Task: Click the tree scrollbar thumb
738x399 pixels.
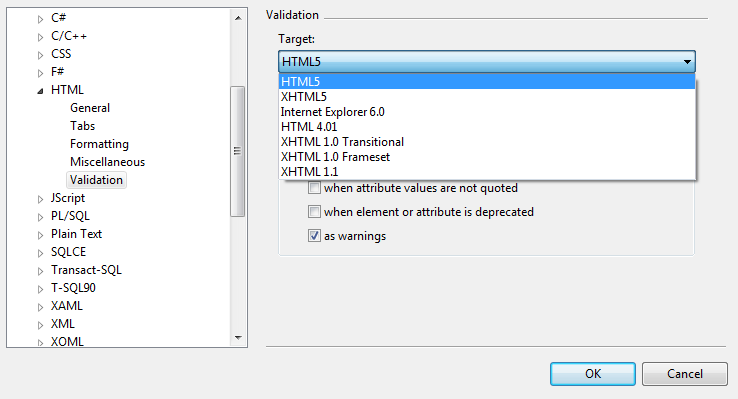Action: pyautogui.click(x=238, y=151)
